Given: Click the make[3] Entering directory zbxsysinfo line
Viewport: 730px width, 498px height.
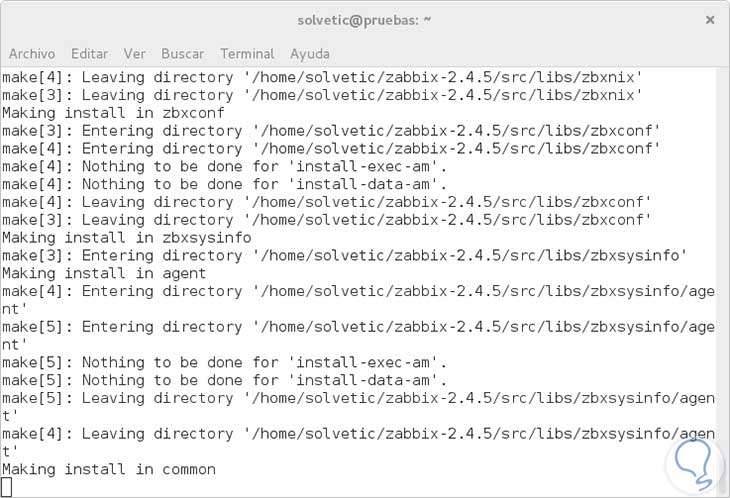Looking at the screenshot, I should 344,256.
